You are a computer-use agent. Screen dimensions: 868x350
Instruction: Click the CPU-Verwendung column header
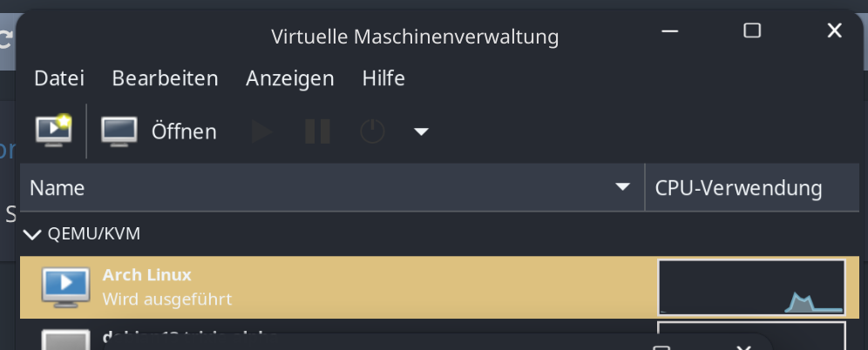tap(752, 187)
